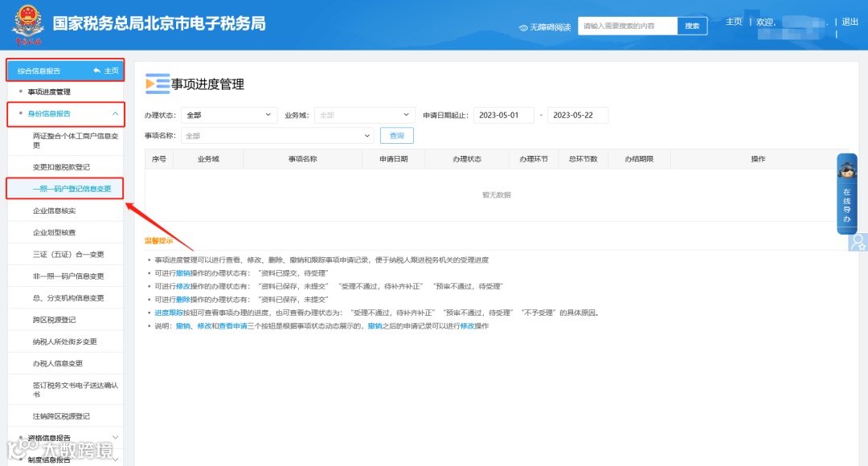Click the 办结期限 column header

639,159
